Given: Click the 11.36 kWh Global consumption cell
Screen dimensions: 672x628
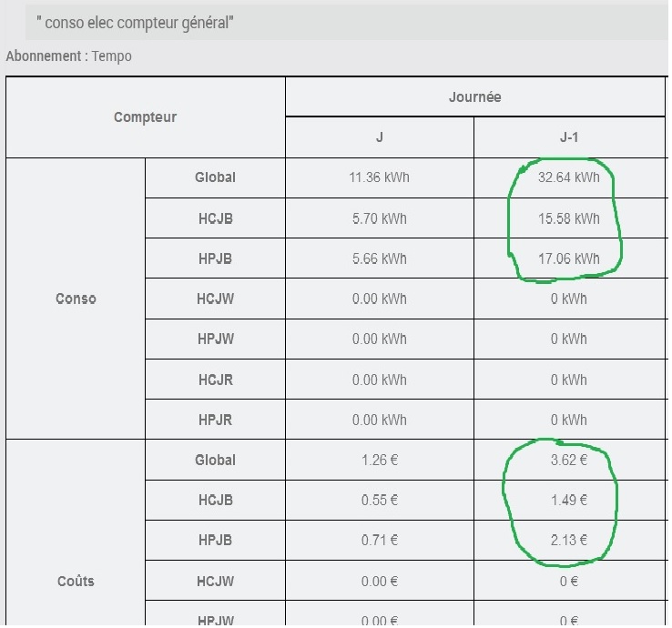Looking at the screenshot, I should tap(379, 177).
